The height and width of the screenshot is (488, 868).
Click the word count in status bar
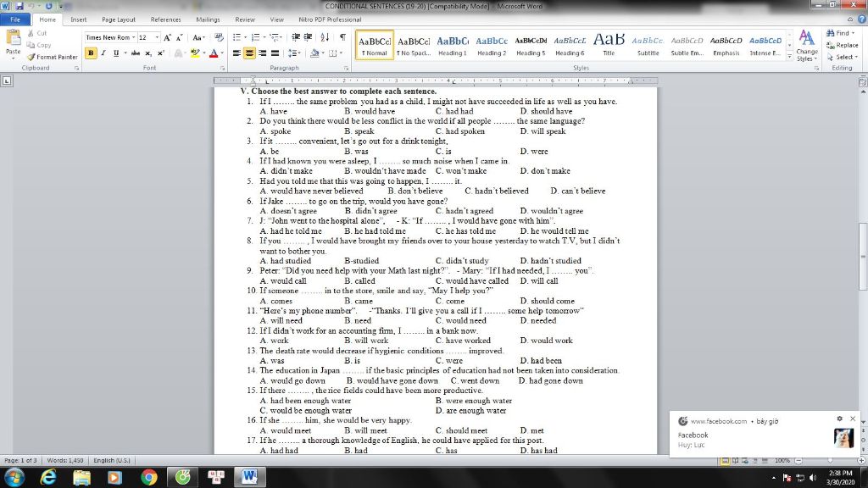(64, 460)
